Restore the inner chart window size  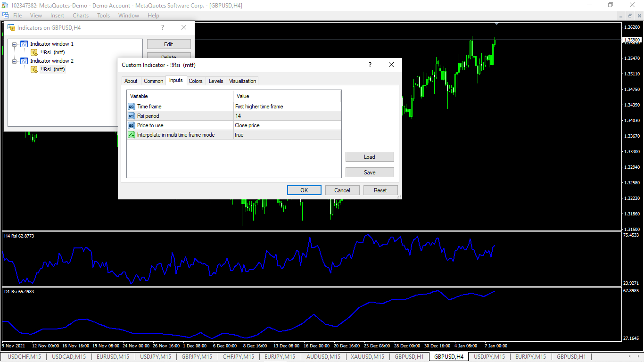tap(630, 16)
